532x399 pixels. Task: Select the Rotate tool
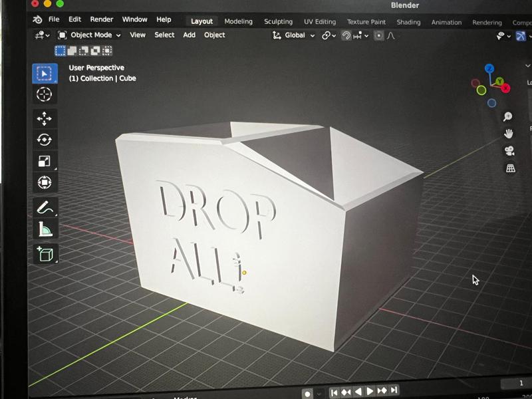tap(45, 139)
